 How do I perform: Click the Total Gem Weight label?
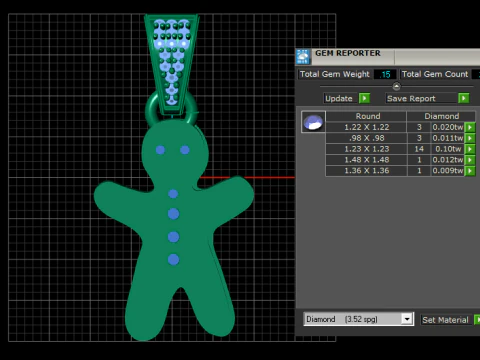(334, 74)
